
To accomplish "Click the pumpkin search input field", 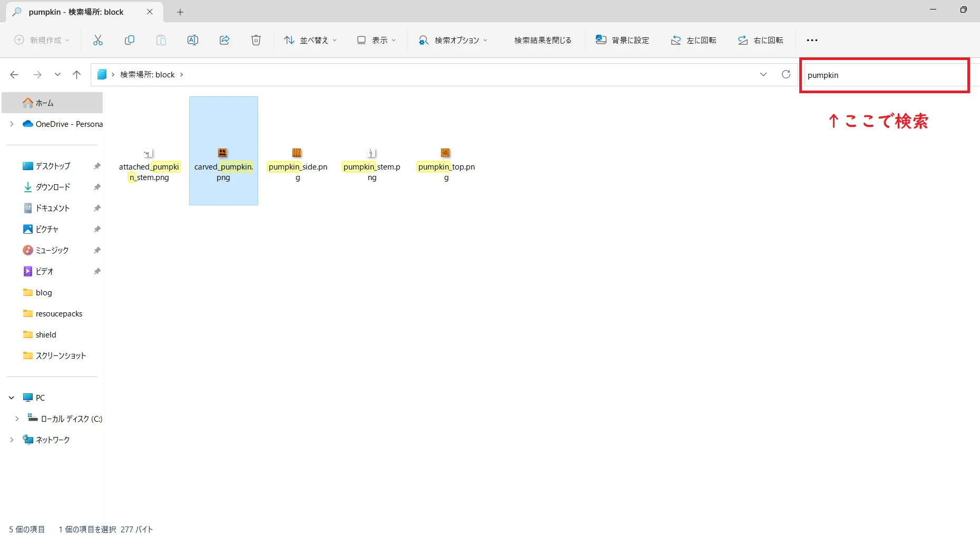I will click(884, 75).
